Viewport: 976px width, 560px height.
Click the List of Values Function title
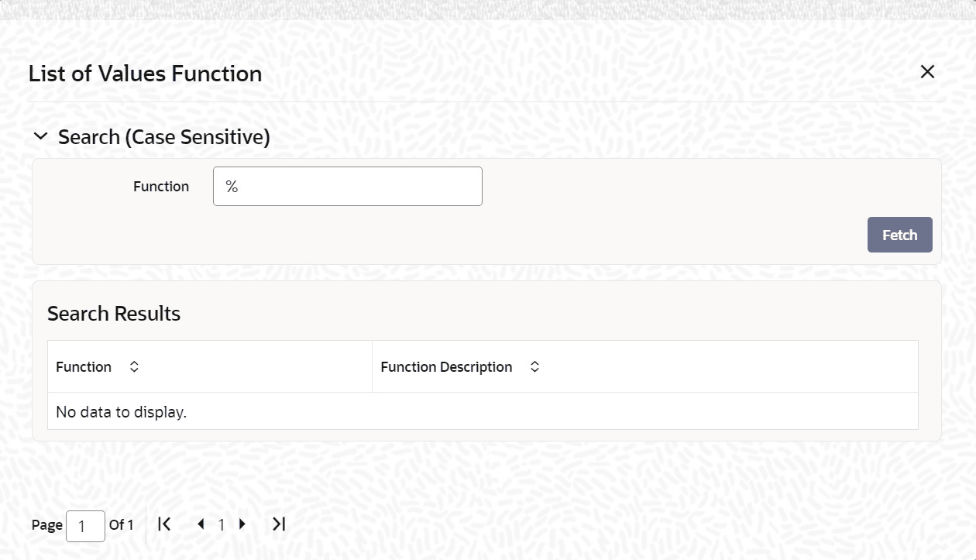(x=146, y=74)
